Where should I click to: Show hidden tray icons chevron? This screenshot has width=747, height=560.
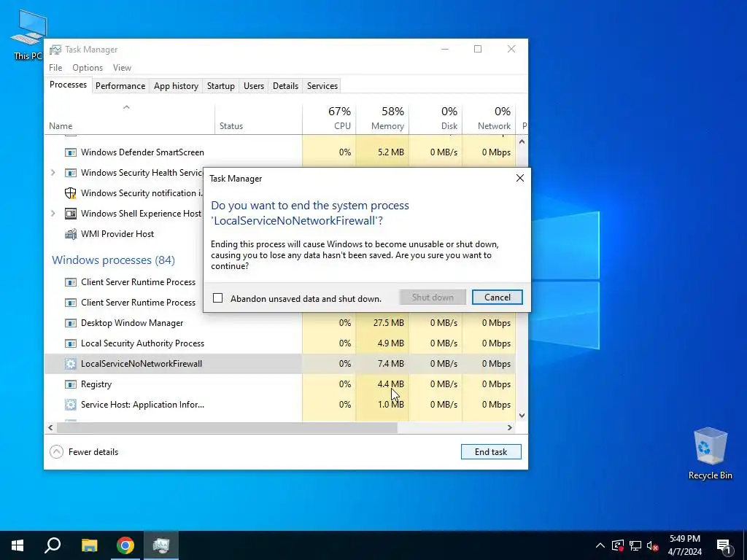[x=600, y=545]
